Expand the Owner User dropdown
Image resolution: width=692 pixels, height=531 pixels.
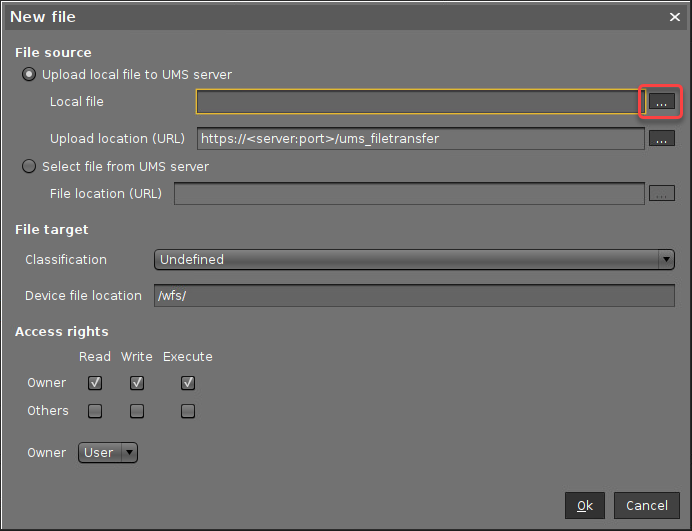[x=108, y=453]
